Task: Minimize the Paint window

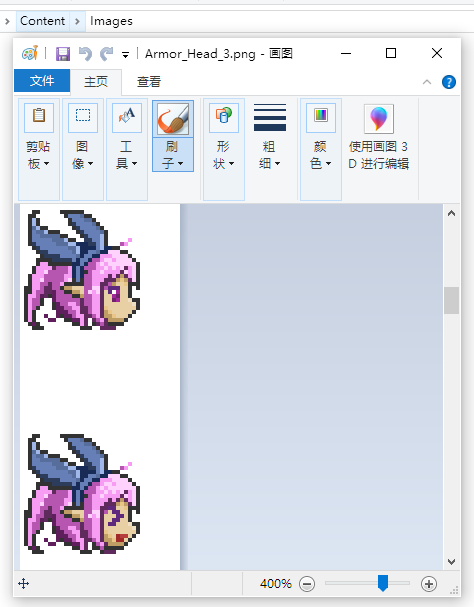Action: [x=346, y=53]
